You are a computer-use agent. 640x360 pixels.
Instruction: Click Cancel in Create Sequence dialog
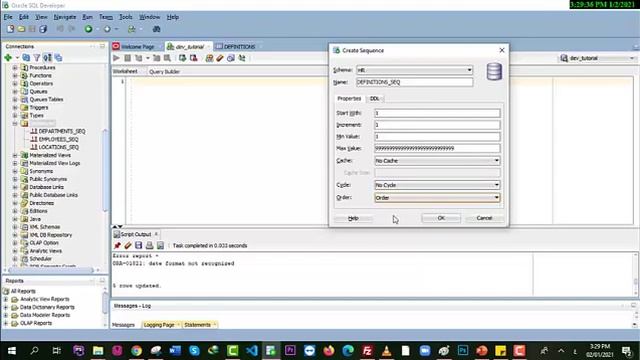point(484,218)
